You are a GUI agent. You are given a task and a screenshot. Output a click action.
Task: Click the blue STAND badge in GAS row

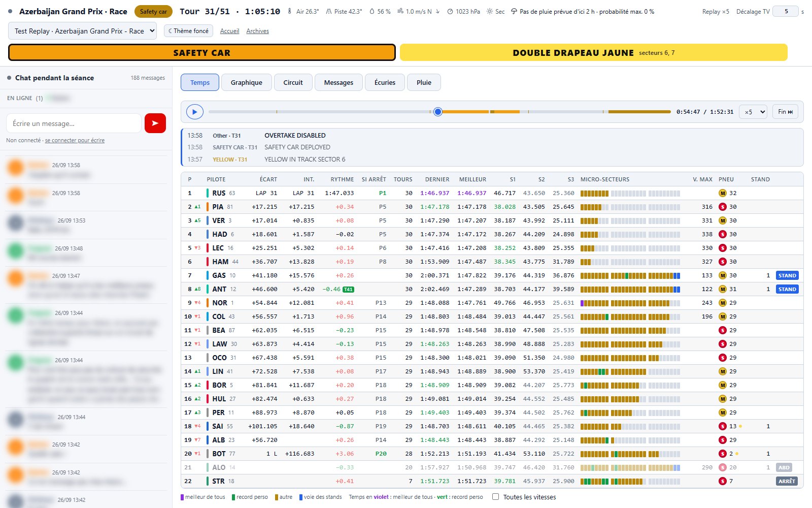[787, 275]
